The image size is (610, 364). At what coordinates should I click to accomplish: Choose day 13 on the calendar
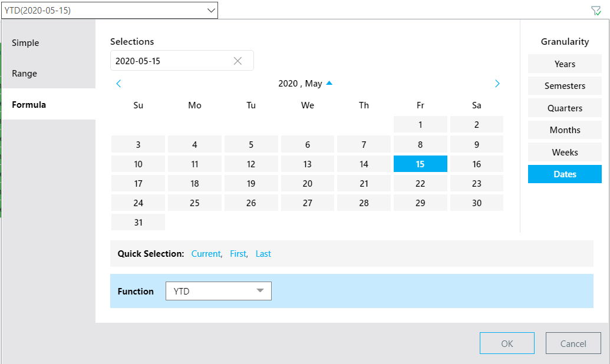(x=307, y=164)
